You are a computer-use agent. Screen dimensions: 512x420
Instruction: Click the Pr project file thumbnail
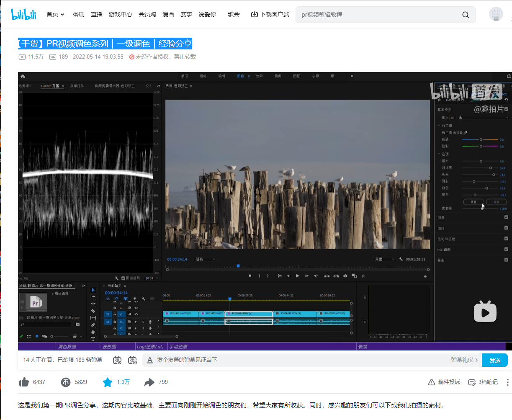33,303
